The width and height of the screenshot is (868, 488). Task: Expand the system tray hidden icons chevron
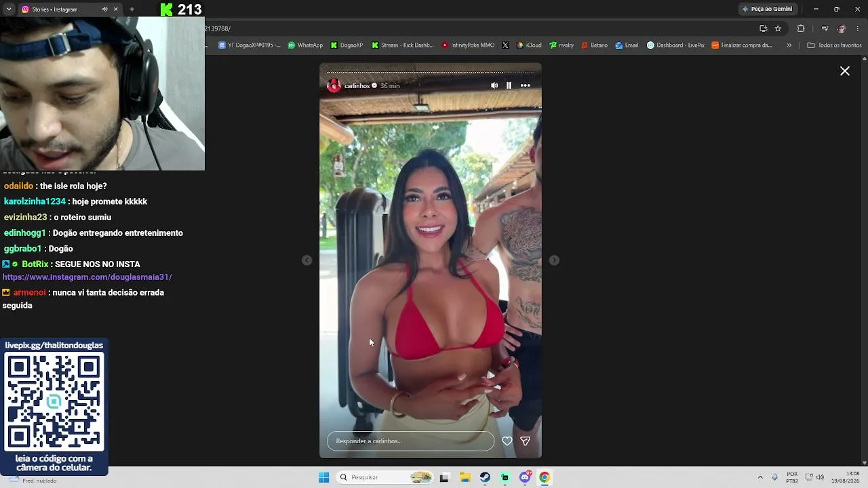760,477
